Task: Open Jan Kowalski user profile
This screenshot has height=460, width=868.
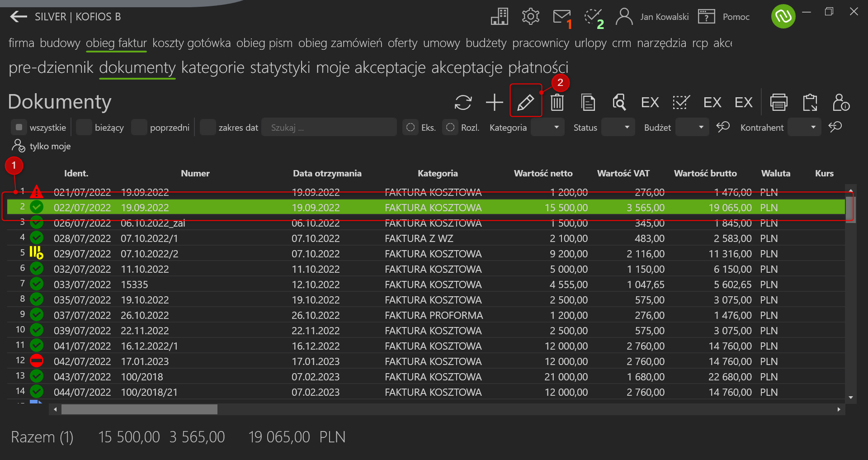Action: pos(652,17)
